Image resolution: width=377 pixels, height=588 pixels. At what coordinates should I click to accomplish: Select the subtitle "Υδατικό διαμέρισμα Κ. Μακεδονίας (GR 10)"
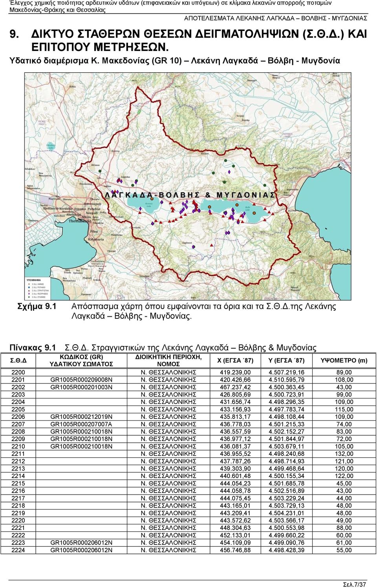point(96,61)
